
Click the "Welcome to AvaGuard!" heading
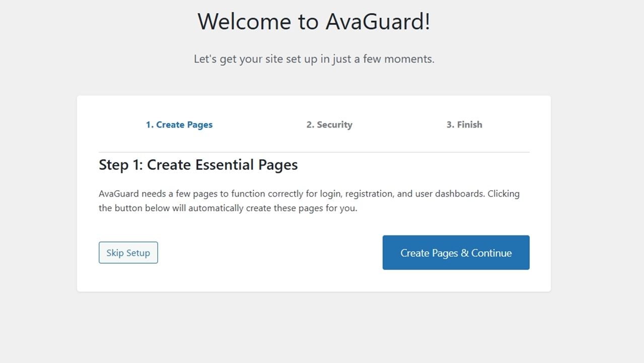tap(314, 22)
